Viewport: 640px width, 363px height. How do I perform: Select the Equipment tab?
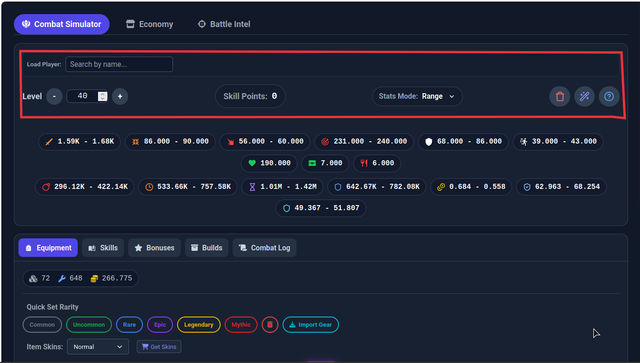48,248
